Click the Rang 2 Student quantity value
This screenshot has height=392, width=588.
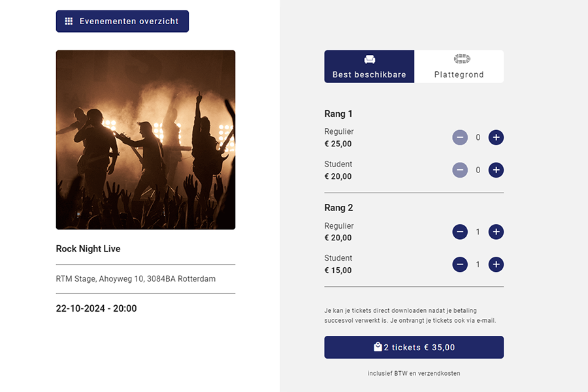(478, 265)
